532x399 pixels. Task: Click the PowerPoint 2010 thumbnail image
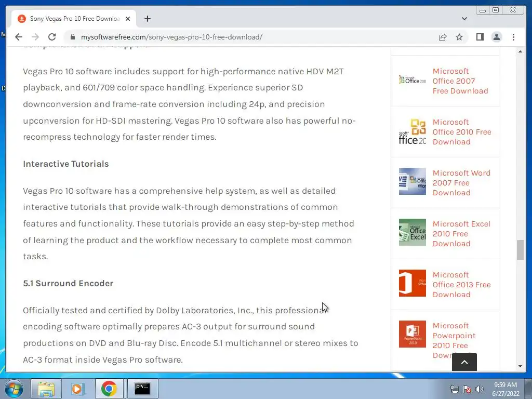[x=412, y=334]
